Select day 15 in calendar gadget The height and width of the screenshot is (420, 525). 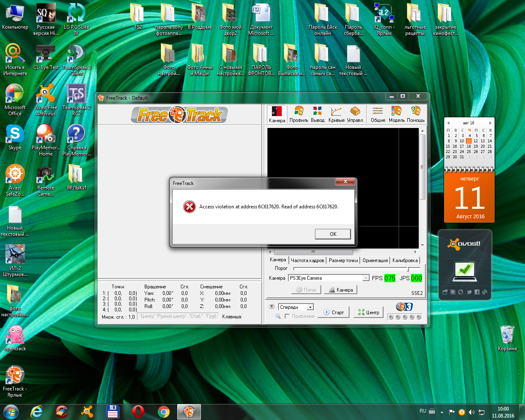coord(448,146)
